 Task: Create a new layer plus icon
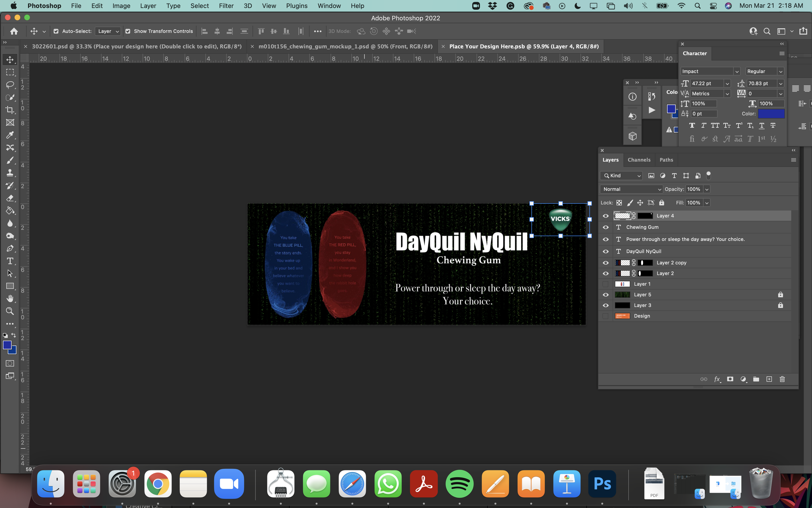pyautogui.click(x=769, y=379)
